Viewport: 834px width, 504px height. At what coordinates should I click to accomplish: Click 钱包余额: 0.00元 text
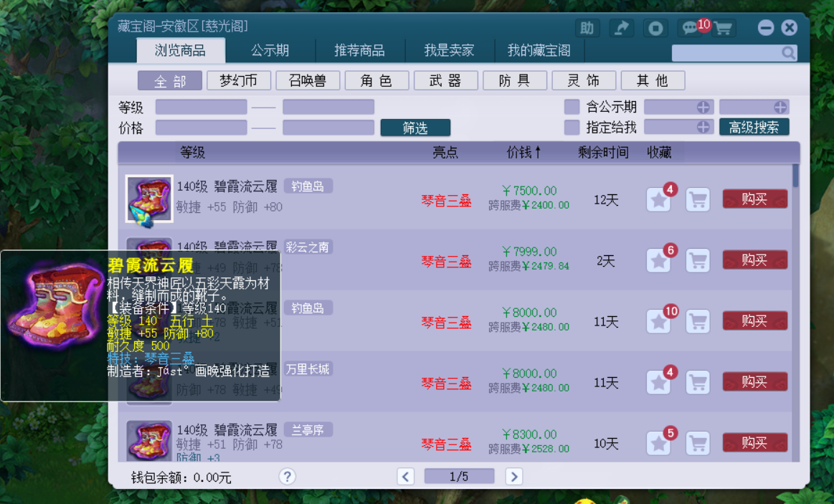coord(181,477)
